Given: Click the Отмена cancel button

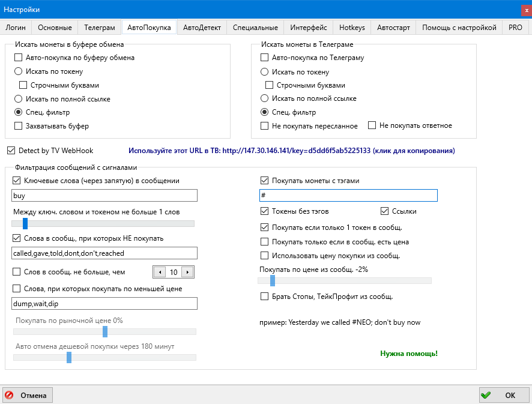Looking at the screenshot, I should pos(28,395).
